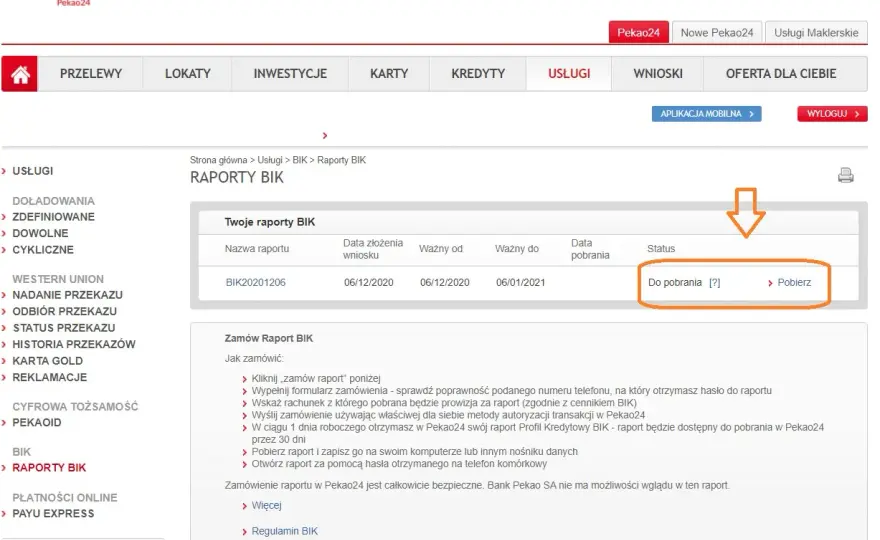This screenshot has height=540, width=880.
Task: Select the USŁUGI menu item
Action: (569, 74)
